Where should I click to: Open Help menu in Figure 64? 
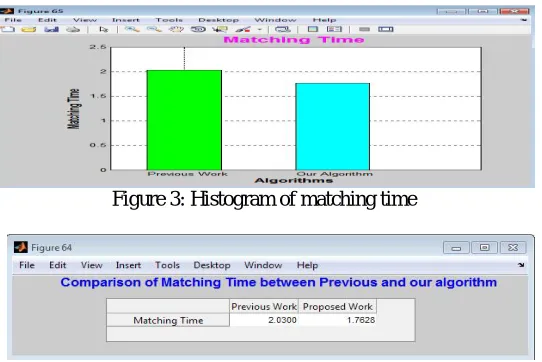coord(307,265)
